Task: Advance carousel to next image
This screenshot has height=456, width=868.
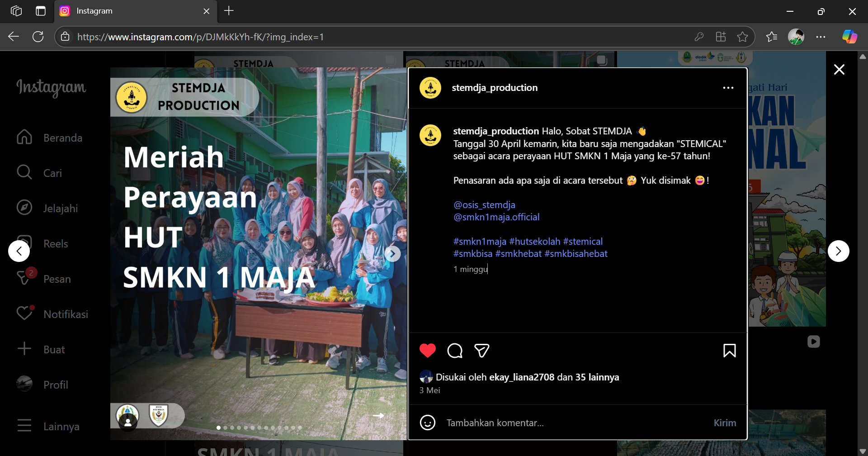Action: [x=393, y=254]
